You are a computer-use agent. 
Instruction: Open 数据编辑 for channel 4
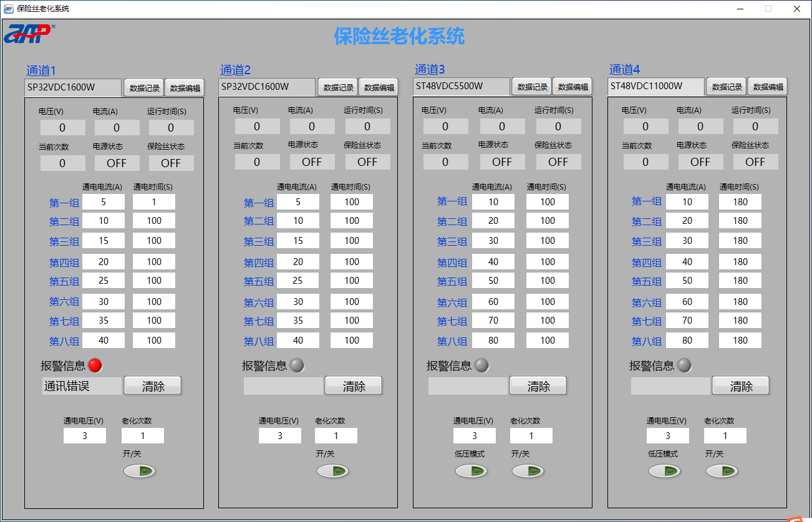click(x=768, y=87)
